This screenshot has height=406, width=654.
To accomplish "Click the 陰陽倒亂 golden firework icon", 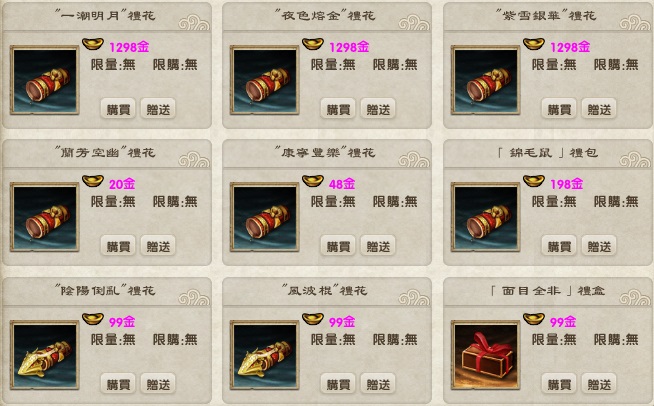I will coord(45,355).
